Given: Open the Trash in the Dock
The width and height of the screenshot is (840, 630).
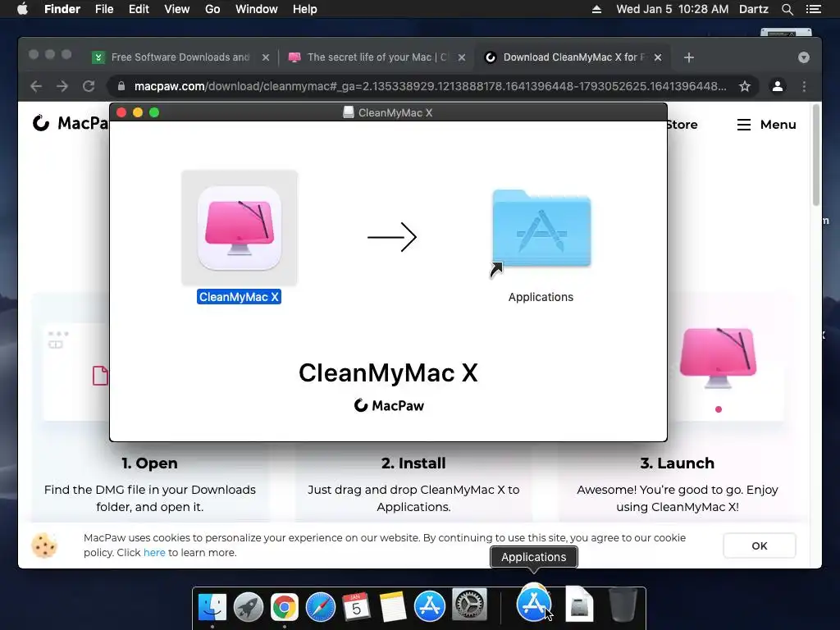Looking at the screenshot, I should coord(623,605).
